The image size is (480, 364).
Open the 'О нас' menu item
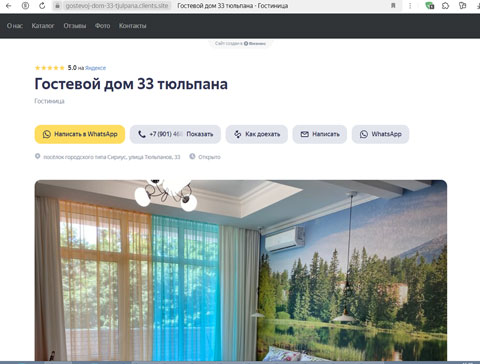pos(15,26)
